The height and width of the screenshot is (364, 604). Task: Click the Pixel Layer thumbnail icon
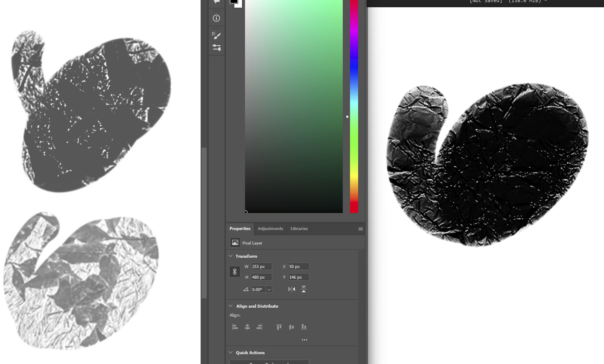tap(235, 242)
